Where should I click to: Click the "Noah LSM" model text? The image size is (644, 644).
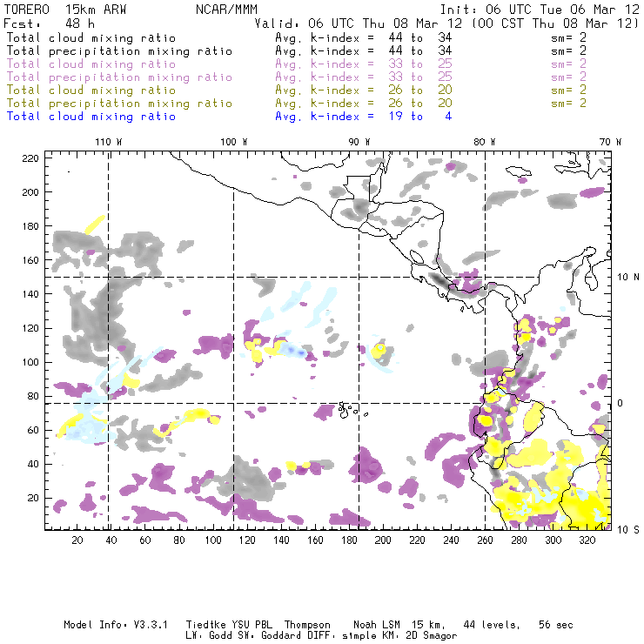pos(377,625)
